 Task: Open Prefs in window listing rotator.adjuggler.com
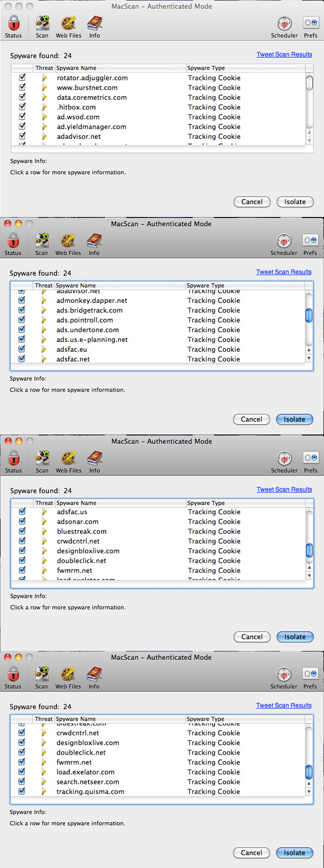[311, 27]
